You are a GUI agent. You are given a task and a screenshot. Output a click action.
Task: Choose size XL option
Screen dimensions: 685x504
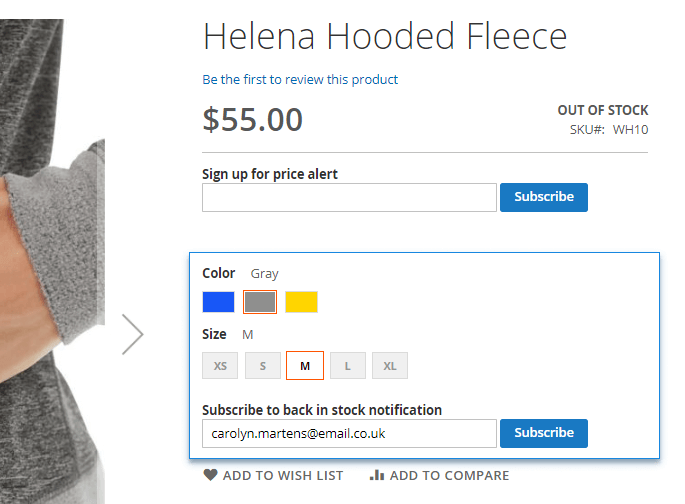point(390,366)
